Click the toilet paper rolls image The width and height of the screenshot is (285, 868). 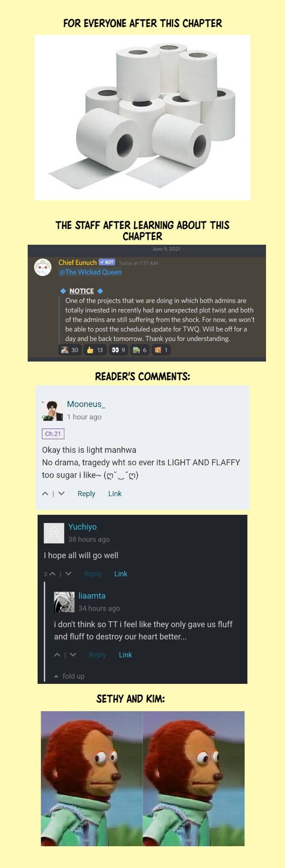coord(142,118)
